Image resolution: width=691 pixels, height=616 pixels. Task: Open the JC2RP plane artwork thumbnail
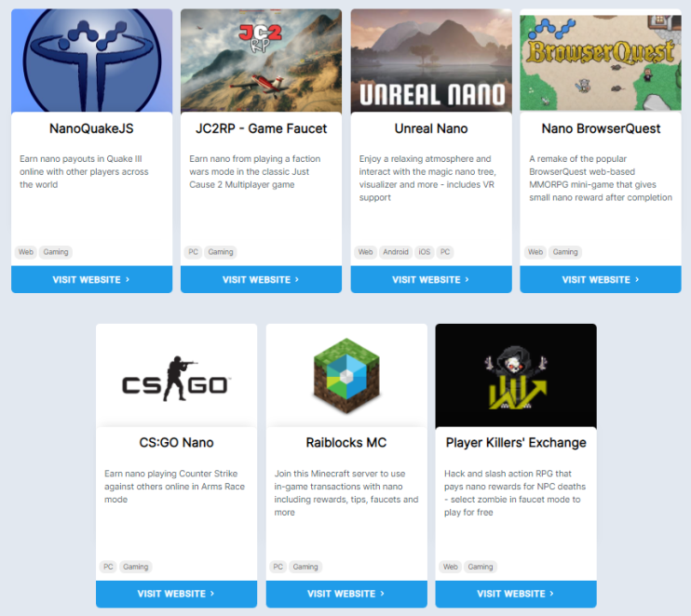pyautogui.click(x=261, y=60)
